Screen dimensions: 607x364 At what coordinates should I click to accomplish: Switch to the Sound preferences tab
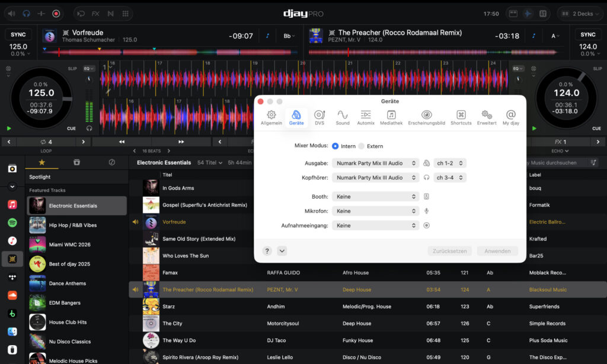(x=342, y=118)
